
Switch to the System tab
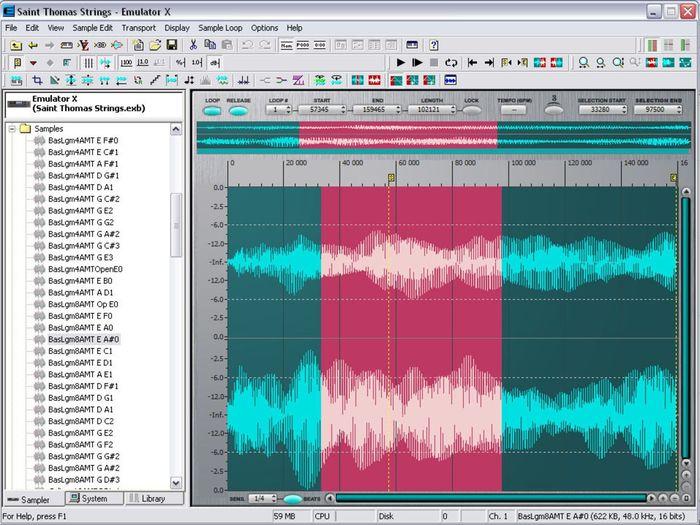point(94,498)
